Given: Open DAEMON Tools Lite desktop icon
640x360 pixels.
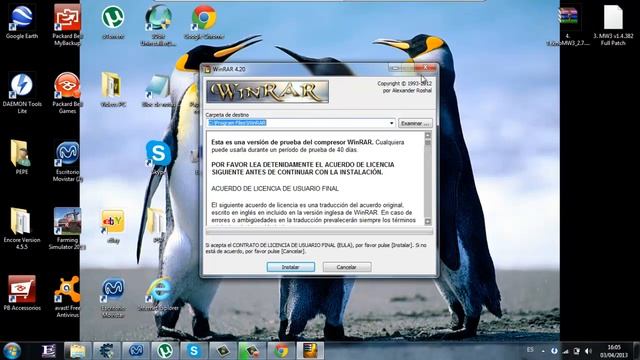Looking at the screenshot, I should pos(22,93).
